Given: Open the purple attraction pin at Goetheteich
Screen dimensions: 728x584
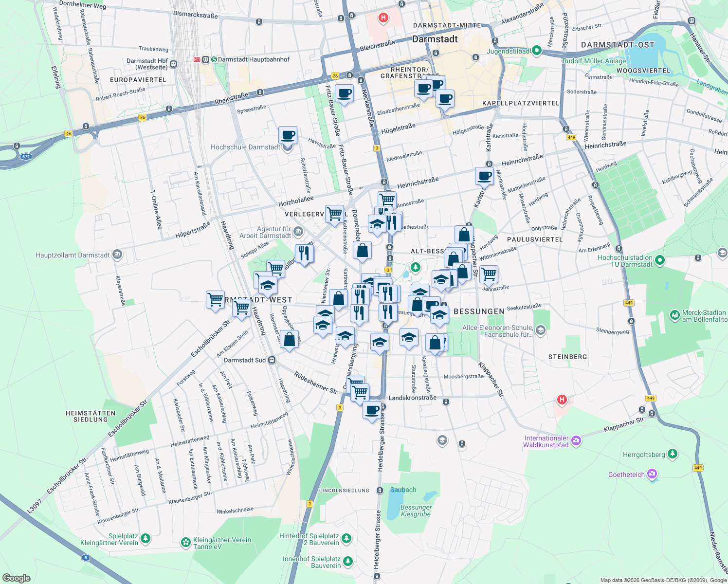Looking at the screenshot, I should (x=652, y=473).
